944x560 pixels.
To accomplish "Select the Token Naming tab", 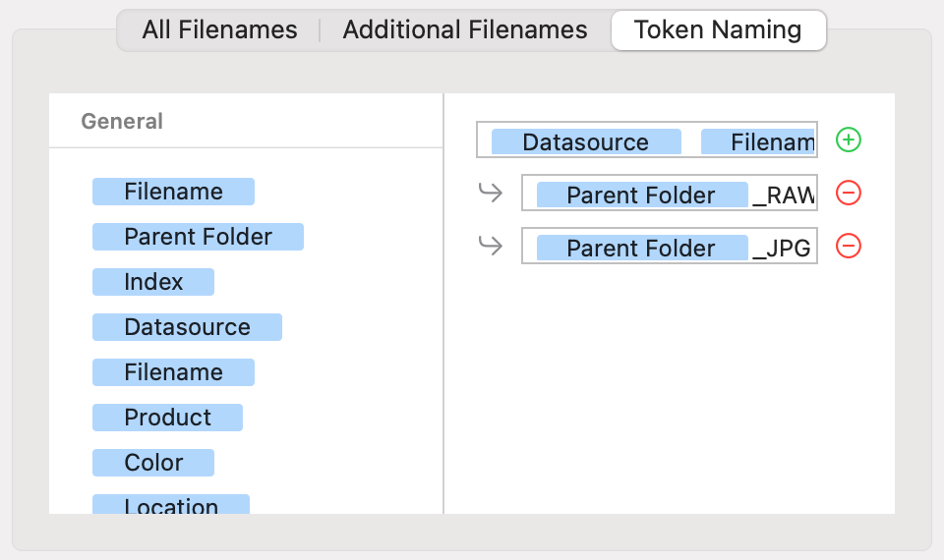I will 718,30.
